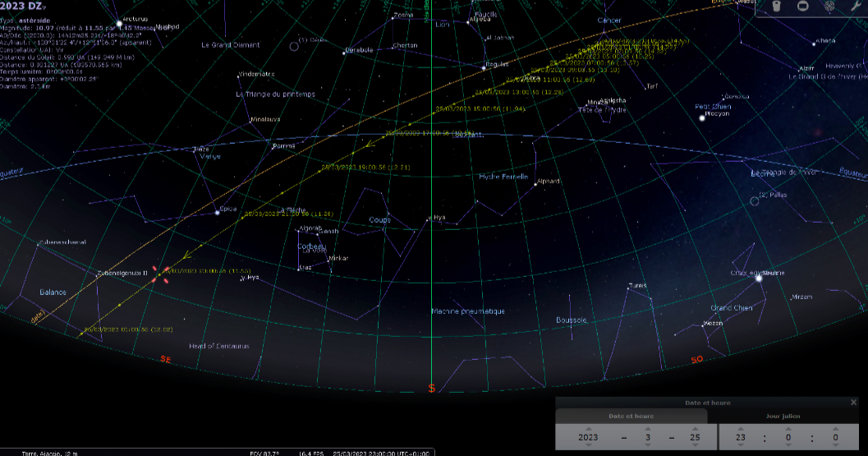Increase the year with up arrow
The height and width of the screenshot is (456, 868).
coord(587,427)
